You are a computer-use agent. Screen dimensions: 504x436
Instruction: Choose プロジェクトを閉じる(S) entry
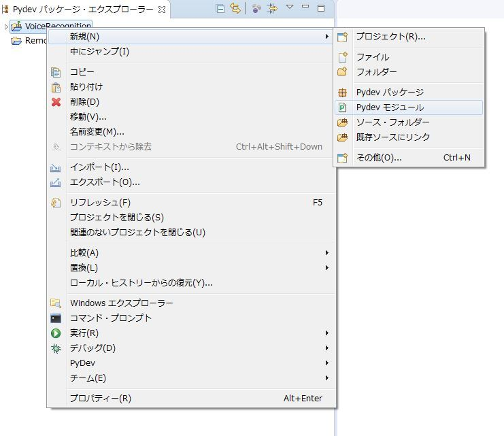click(x=191, y=218)
